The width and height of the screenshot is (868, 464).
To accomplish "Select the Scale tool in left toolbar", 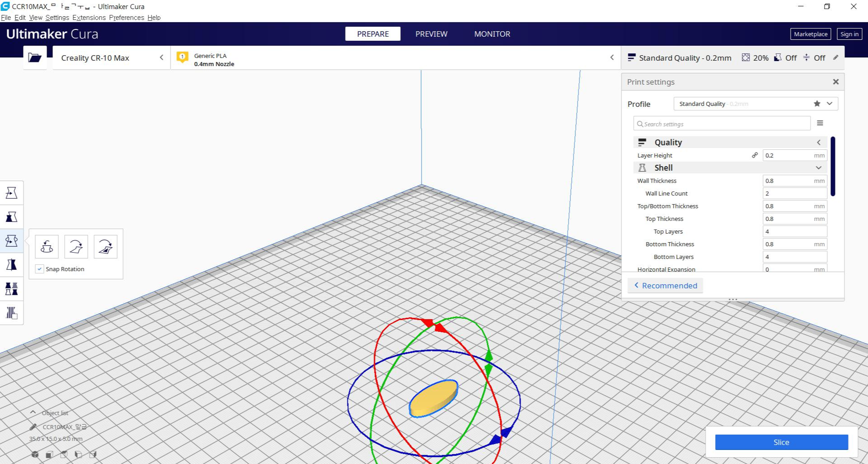I will (11, 217).
